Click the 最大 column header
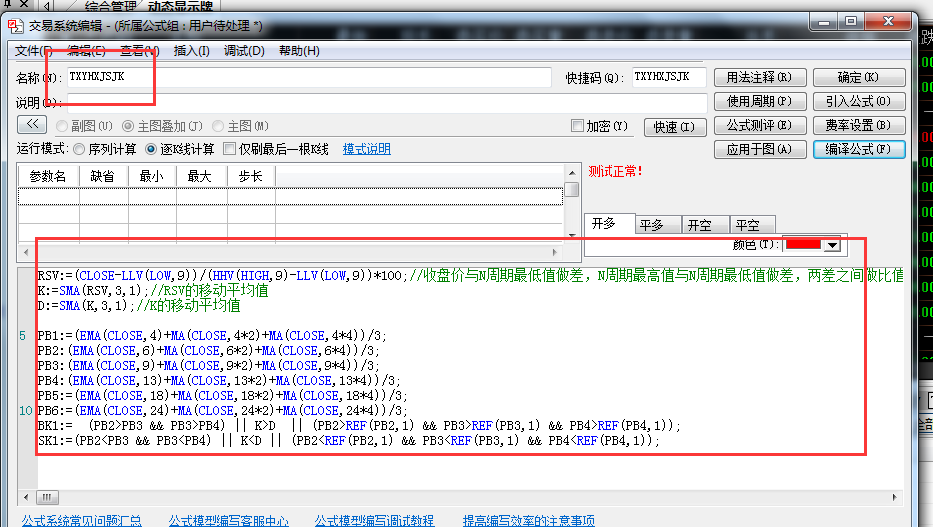The height and width of the screenshot is (527, 933). (x=201, y=176)
